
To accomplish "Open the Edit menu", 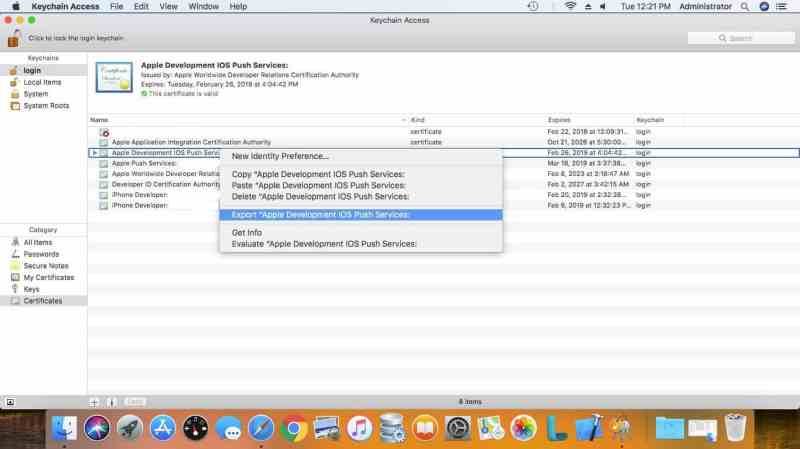I will [141, 7].
